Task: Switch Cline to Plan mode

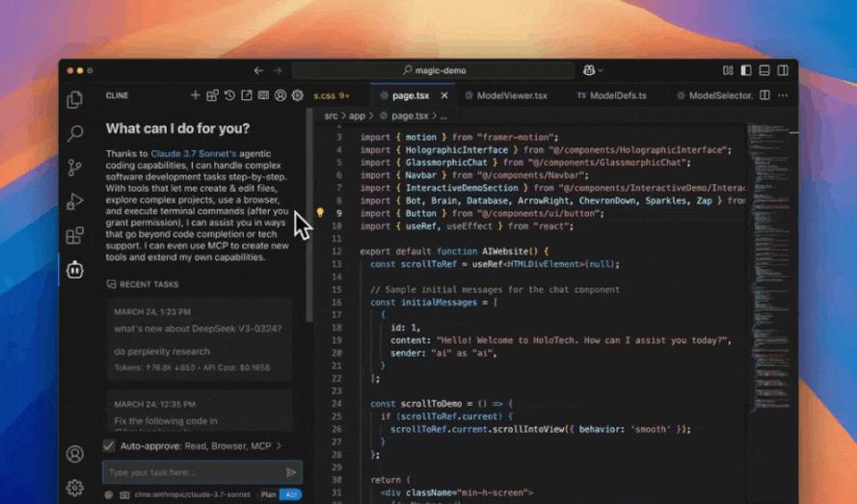Action: point(268,494)
